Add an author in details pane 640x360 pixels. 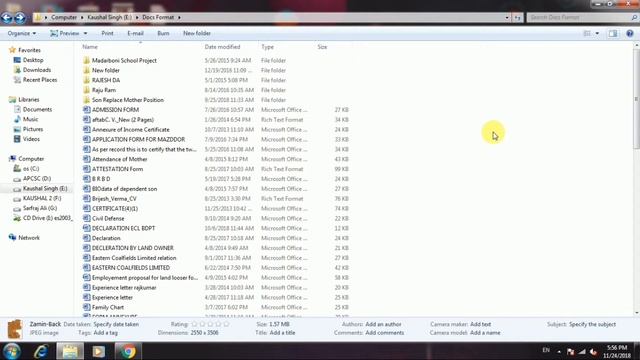click(383, 324)
